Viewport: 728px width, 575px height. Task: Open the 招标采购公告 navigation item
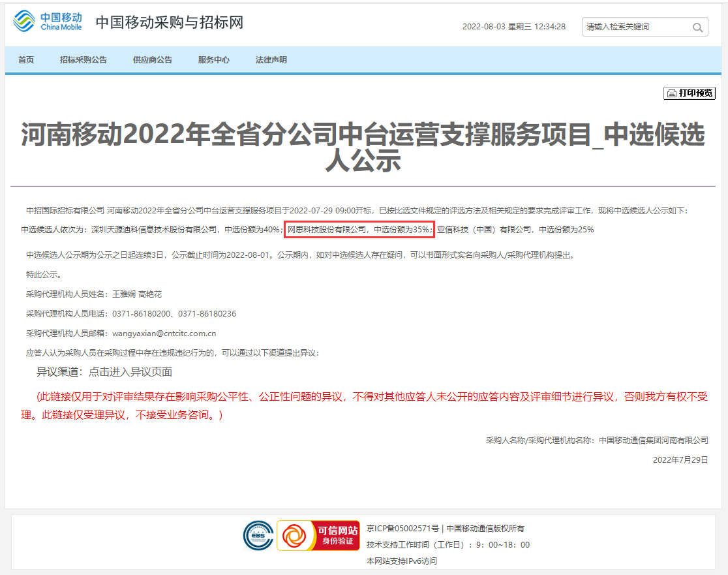83,59
